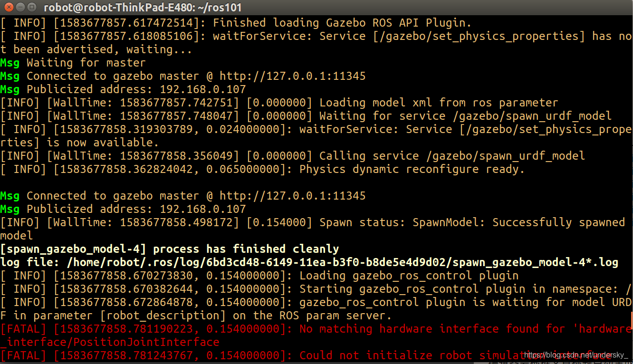Close the terminal window
This screenshot has width=633, height=364.
click(9, 7)
